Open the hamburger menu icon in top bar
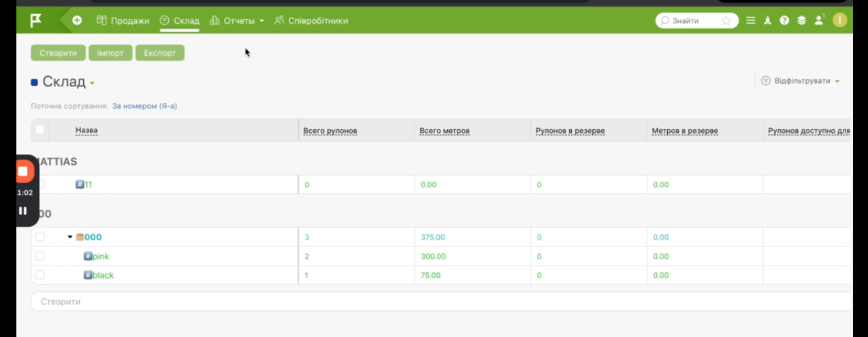Image resolution: width=868 pixels, height=337 pixels. coord(751,20)
